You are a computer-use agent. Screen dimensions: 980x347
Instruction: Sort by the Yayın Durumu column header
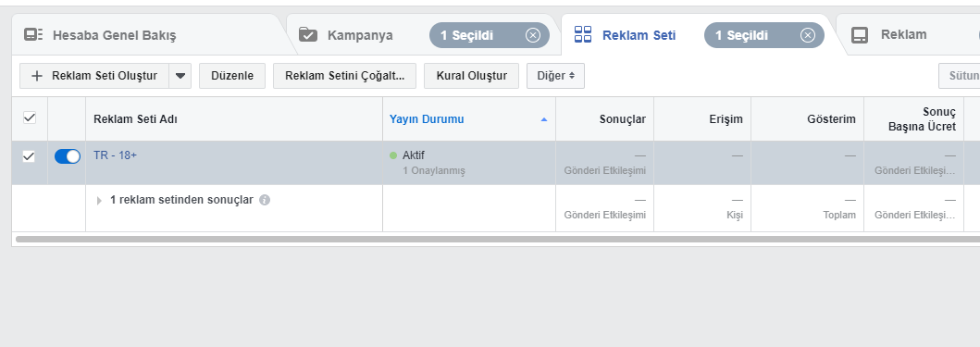click(427, 118)
